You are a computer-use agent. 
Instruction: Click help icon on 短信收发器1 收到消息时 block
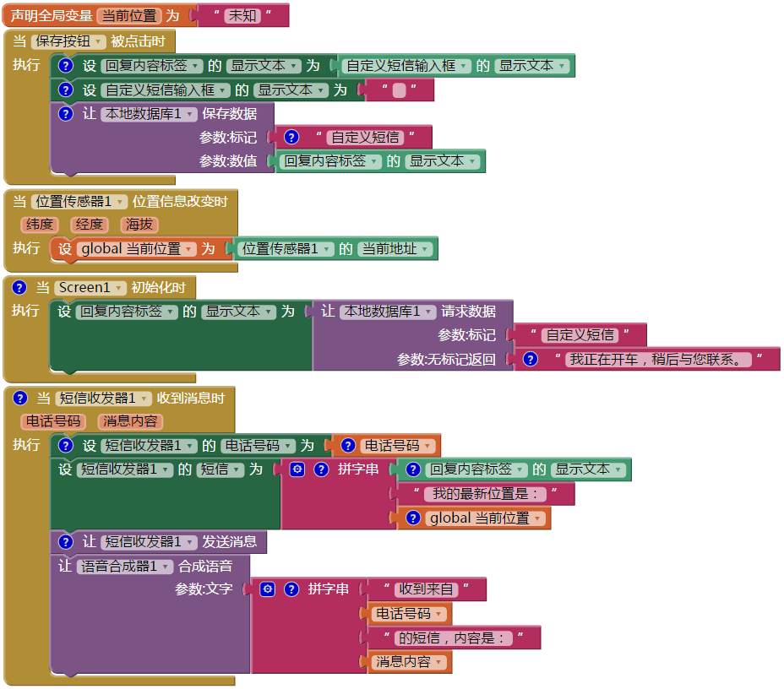click(20, 399)
